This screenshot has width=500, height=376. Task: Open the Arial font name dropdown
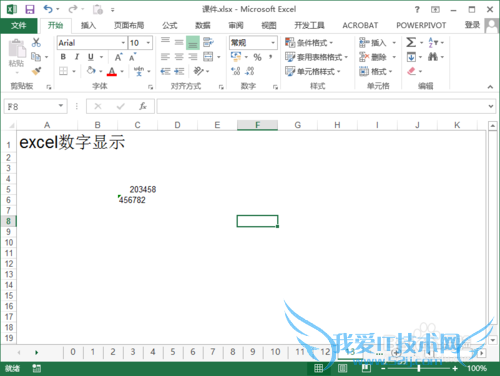pyautogui.click(x=123, y=43)
